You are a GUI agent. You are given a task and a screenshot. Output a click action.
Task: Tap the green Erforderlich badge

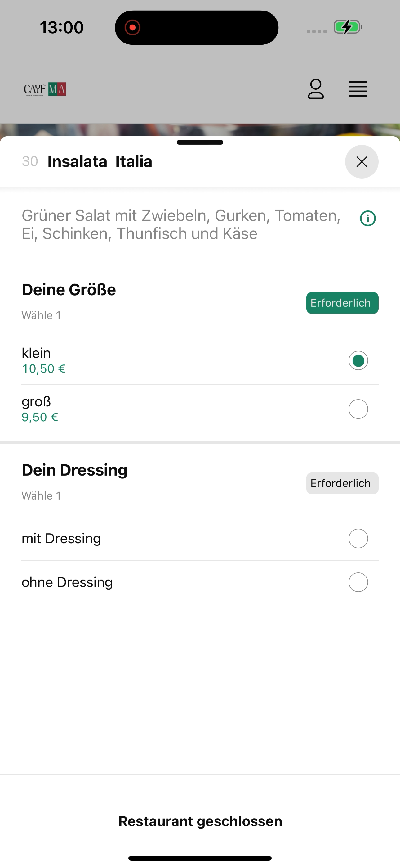click(x=342, y=303)
